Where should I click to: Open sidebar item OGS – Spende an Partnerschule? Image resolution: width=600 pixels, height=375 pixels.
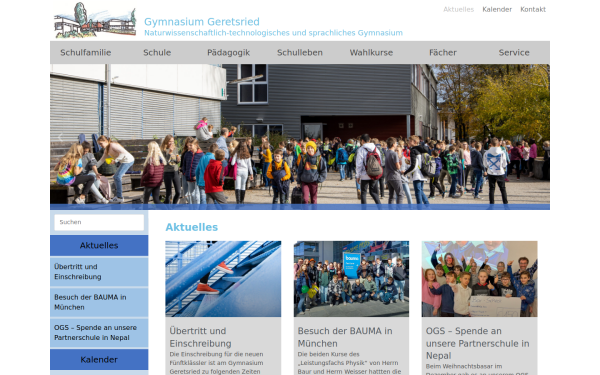(x=99, y=333)
